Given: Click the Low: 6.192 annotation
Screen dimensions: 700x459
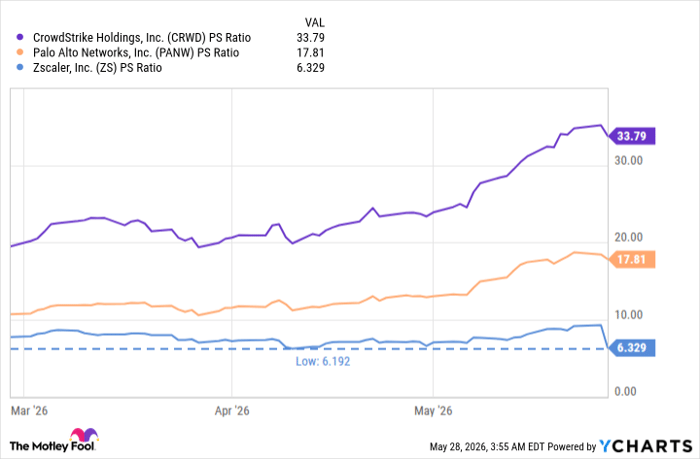Looking at the screenshot, I should point(323,361).
